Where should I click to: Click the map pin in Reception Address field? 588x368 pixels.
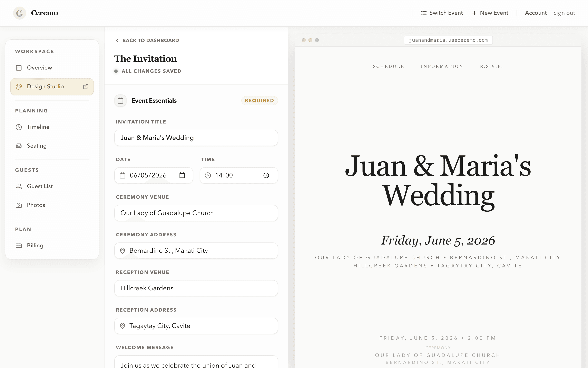[122, 326]
